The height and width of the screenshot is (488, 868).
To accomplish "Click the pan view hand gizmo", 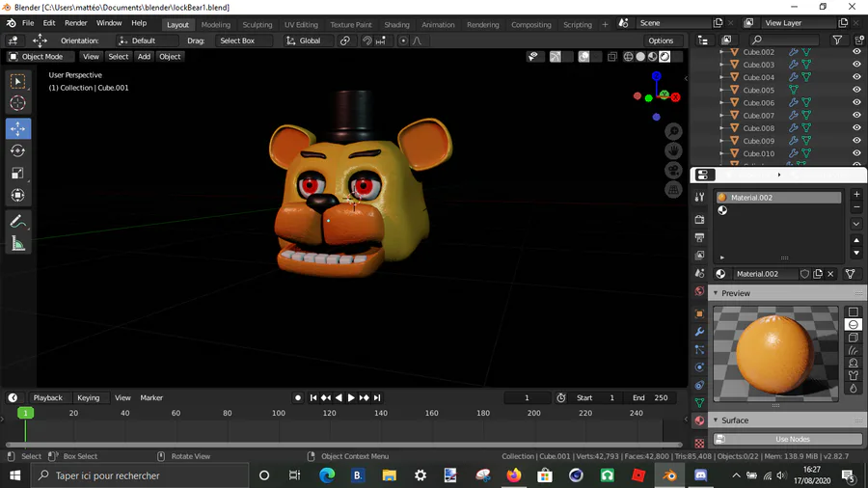I will pos(673,151).
